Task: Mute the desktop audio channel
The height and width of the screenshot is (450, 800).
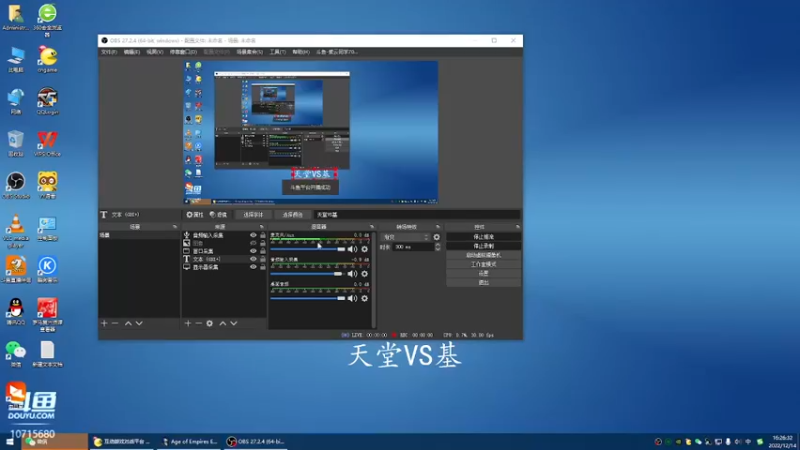Action: pyautogui.click(x=352, y=298)
